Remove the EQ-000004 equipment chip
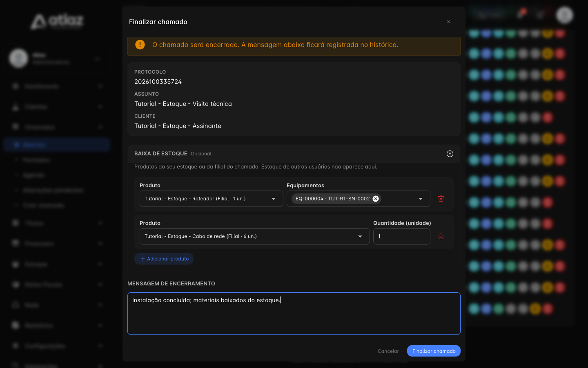 tap(376, 199)
